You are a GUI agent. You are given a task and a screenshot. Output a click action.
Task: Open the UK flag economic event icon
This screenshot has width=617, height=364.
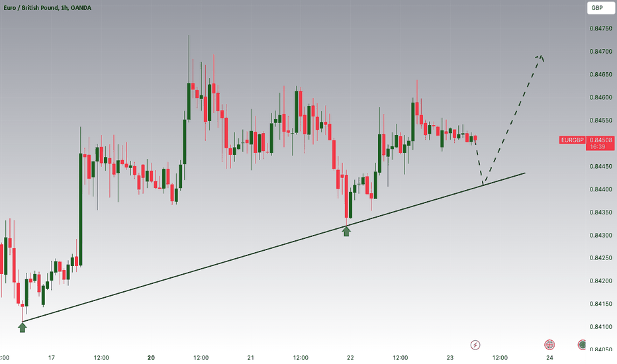tap(549, 345)
